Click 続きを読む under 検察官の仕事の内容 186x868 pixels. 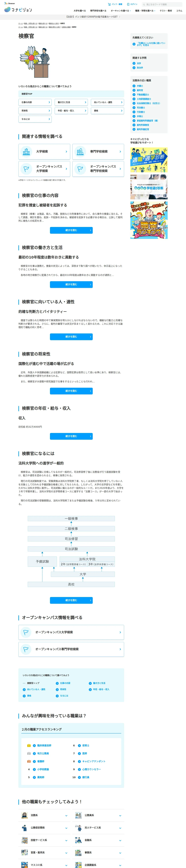point(71,230)
